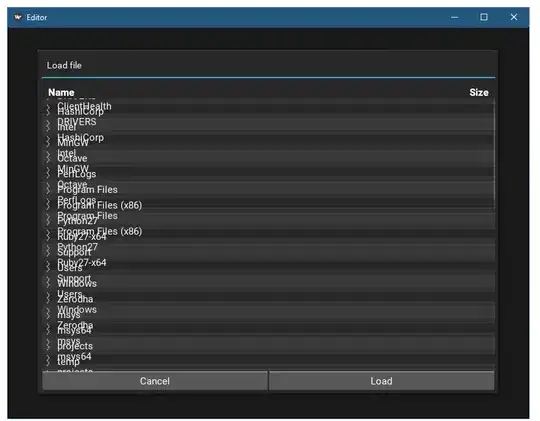Screen dimensions: 540x421
Task: Select the ClientHealth folder name
Action: 84,105
